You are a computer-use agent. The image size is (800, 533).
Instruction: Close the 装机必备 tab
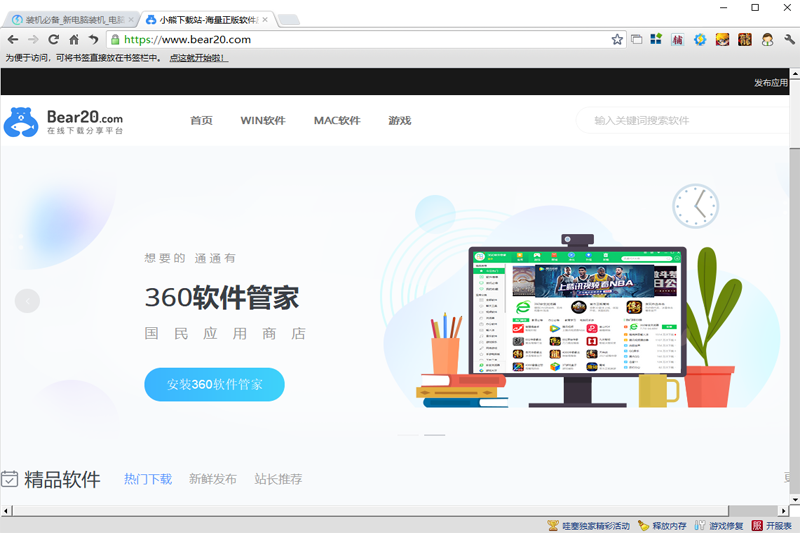coord(131,19)
